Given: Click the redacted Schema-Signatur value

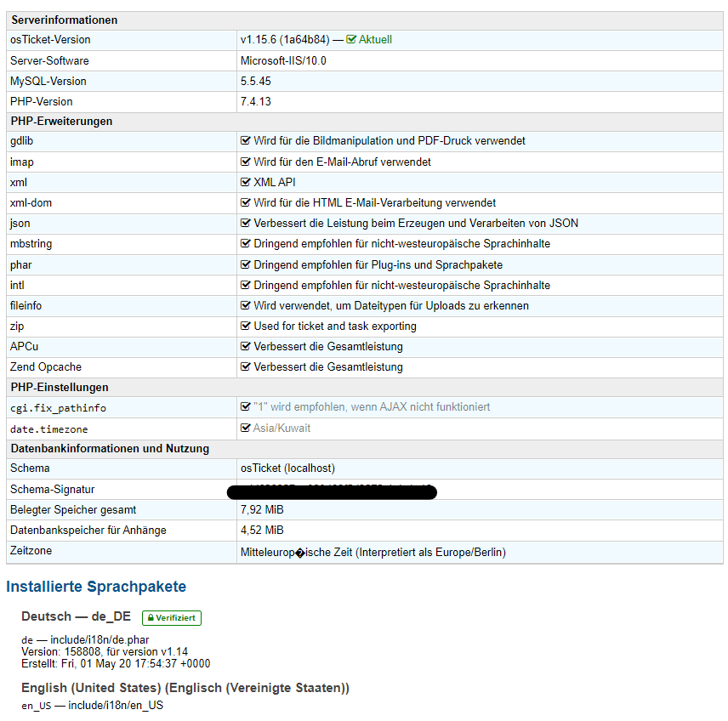Looking at the screenshot, I should click(333, 491).
